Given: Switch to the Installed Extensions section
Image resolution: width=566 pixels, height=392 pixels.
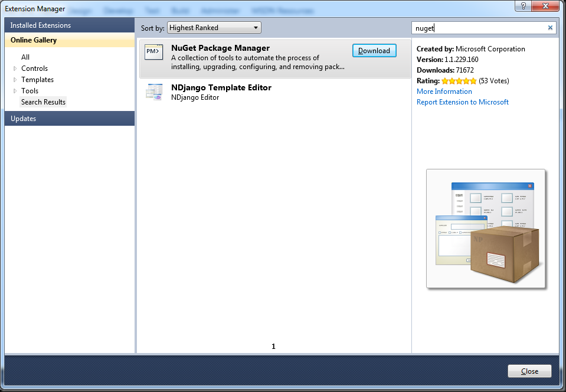Looking at the screenshot, I should point(70,25).
